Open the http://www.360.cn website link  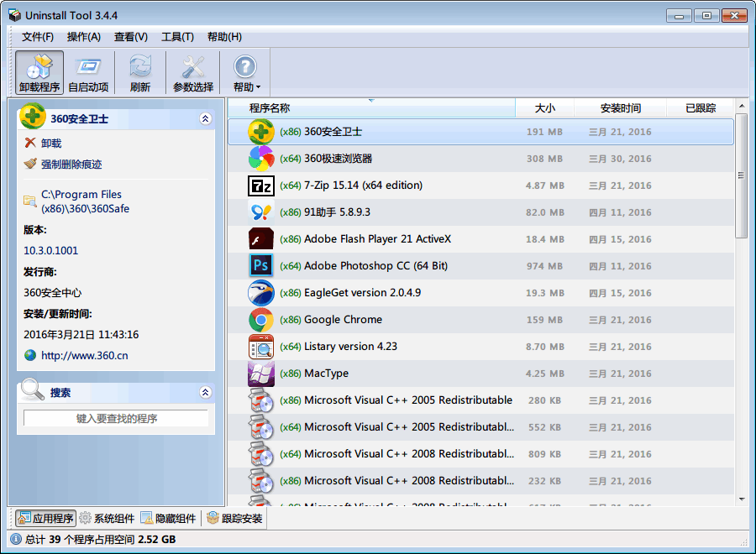tap(84, 356)
